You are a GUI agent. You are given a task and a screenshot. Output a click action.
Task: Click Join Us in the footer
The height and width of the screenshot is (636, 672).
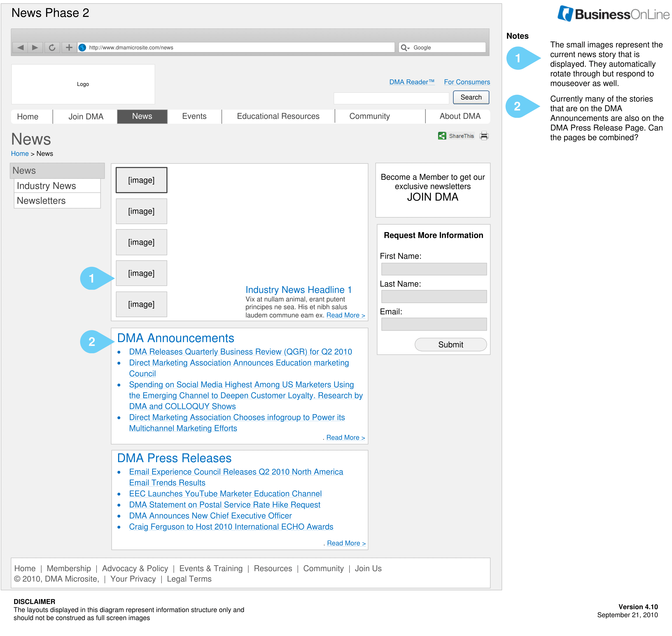coord(368,569)
